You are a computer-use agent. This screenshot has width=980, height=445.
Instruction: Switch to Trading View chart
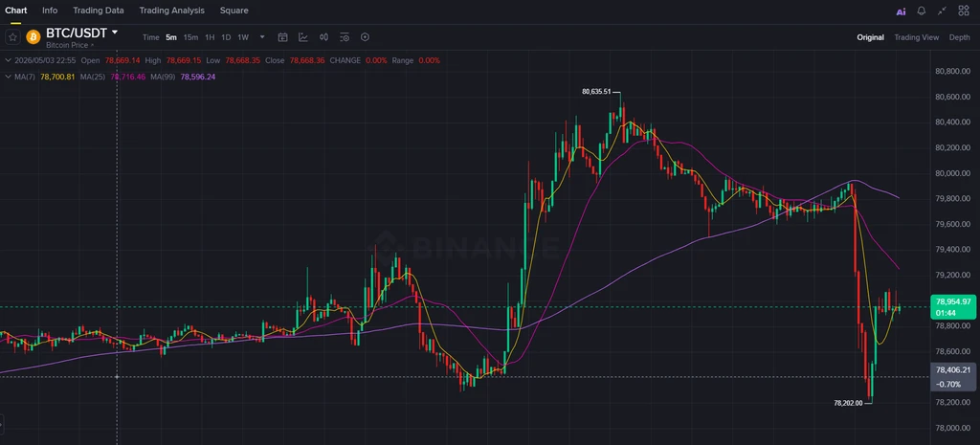916,37
